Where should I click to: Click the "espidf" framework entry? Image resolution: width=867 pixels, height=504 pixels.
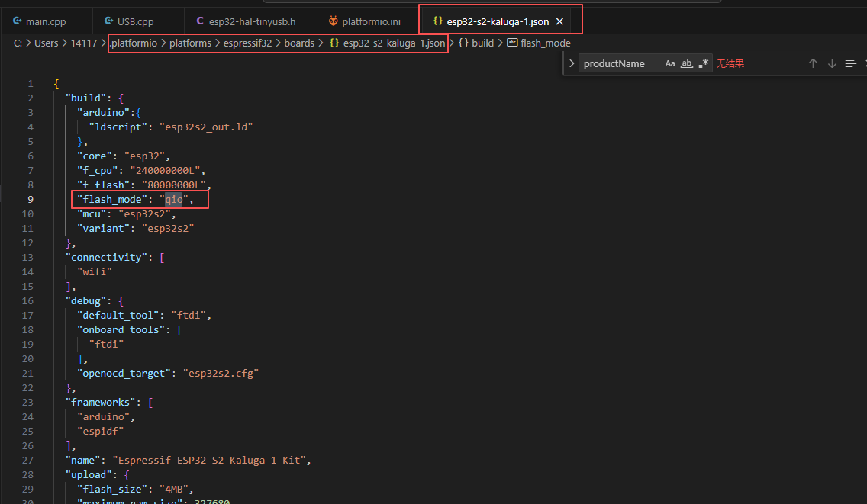coord(101,431)
